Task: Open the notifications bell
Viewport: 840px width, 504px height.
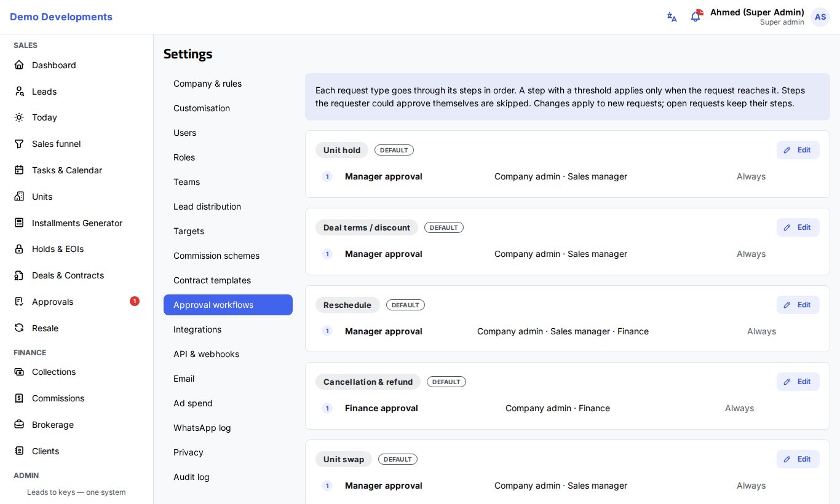Action: pos(695,17)
